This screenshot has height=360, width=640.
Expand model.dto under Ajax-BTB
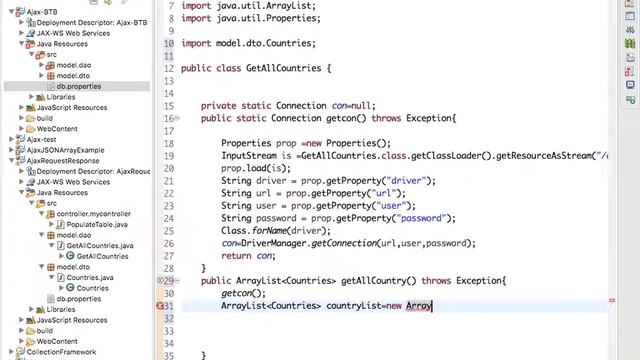tap(41, 76)
